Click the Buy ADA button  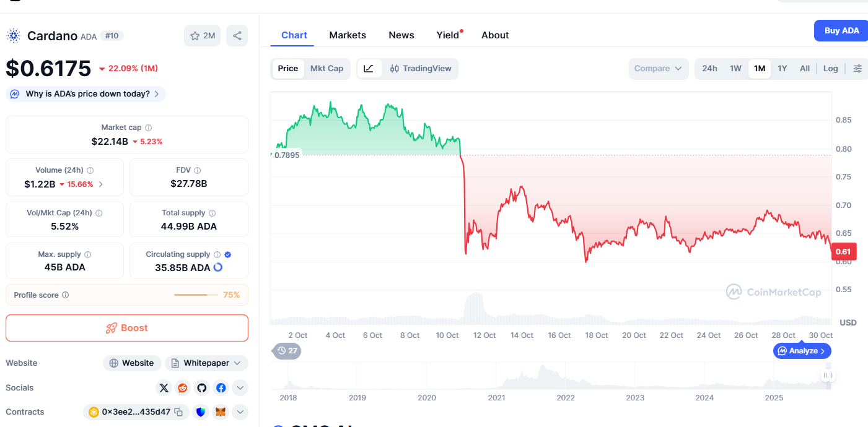pyautogui.click(x=841, y=31)
